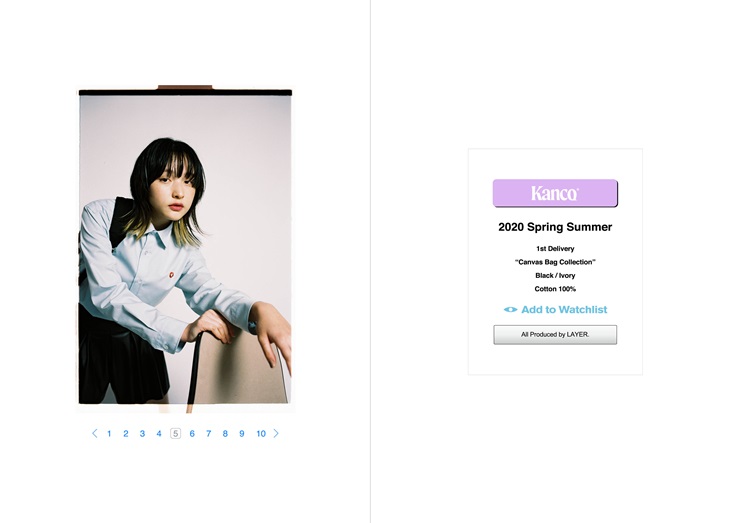Go to page 1 of the lookbook
The image size is (740, 523).
109,433
